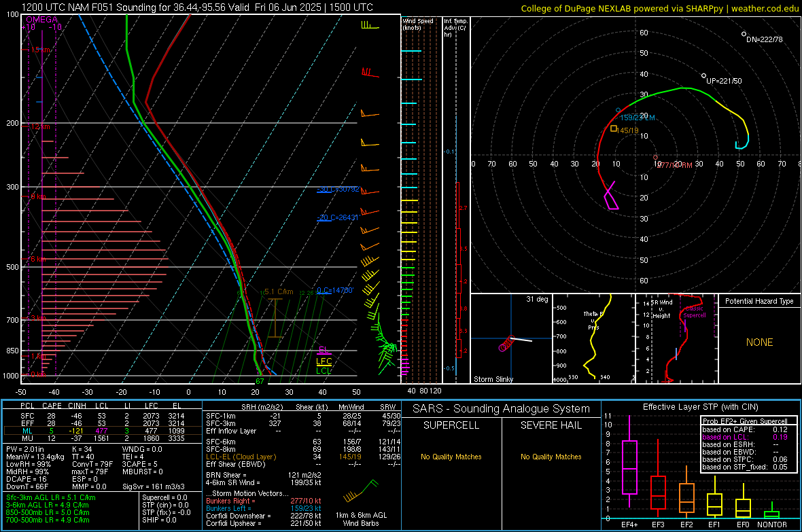Click the based on CAPE: 0.12 line

(744, 429)
